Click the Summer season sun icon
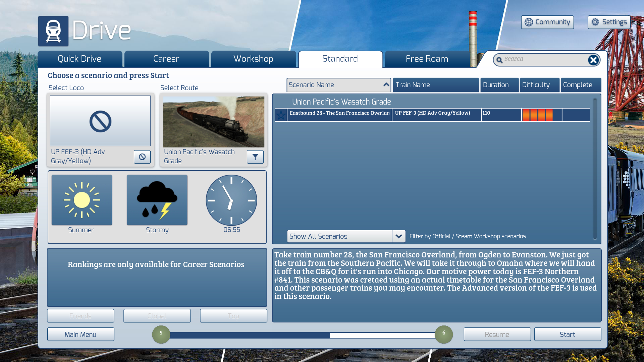 click(x=82, y=200)
